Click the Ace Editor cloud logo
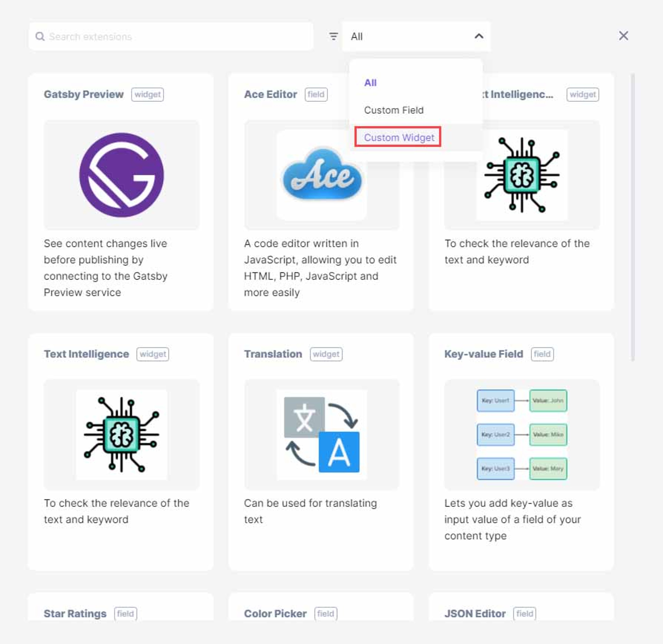 pyautogui.click(x=322, y=174)
